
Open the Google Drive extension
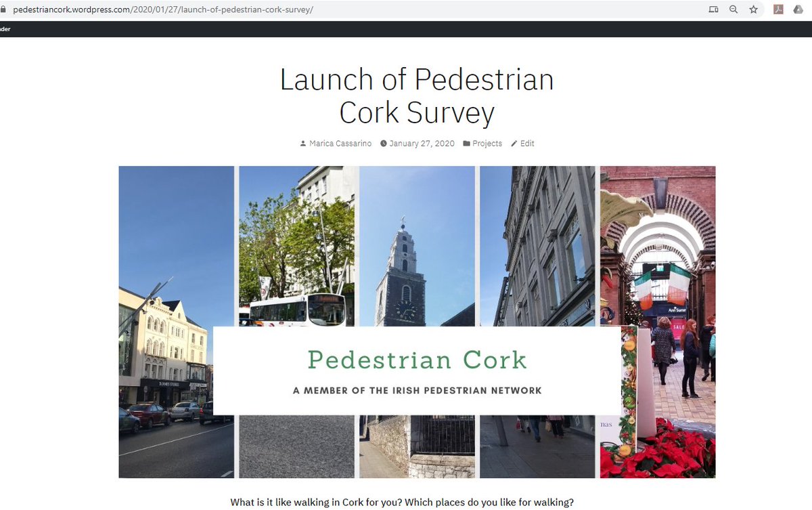coord(798,10)
